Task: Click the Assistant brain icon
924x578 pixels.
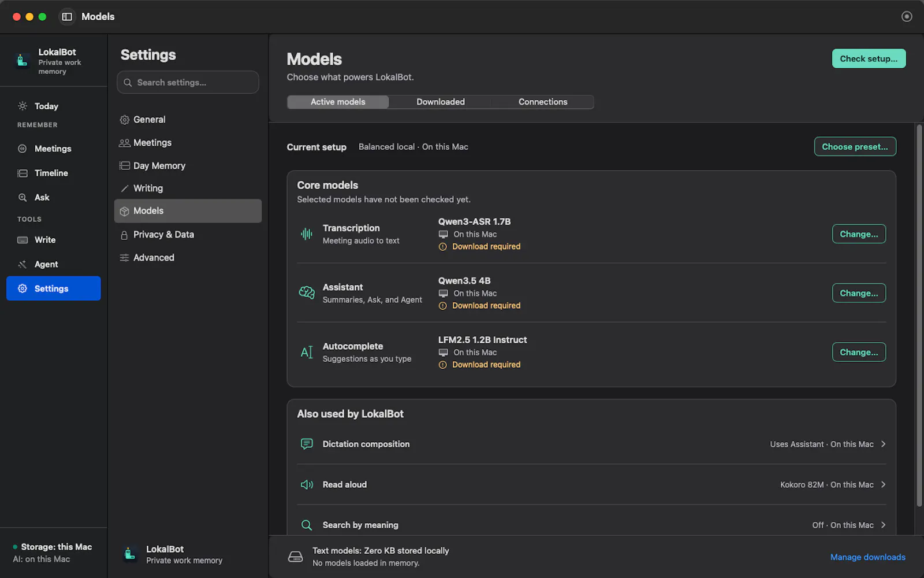Action: 307,293
